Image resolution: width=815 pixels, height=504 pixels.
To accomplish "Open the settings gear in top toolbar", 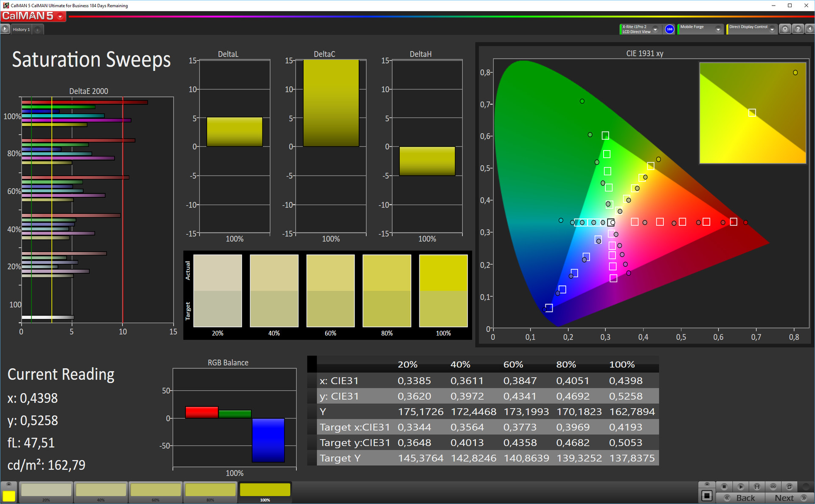I will (785, 29).
